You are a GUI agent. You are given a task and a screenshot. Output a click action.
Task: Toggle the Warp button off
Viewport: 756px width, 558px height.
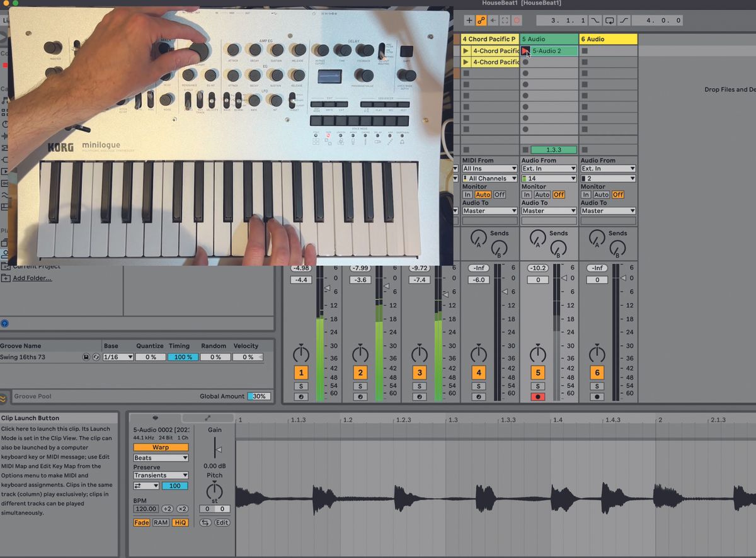(x=161, y=447)
